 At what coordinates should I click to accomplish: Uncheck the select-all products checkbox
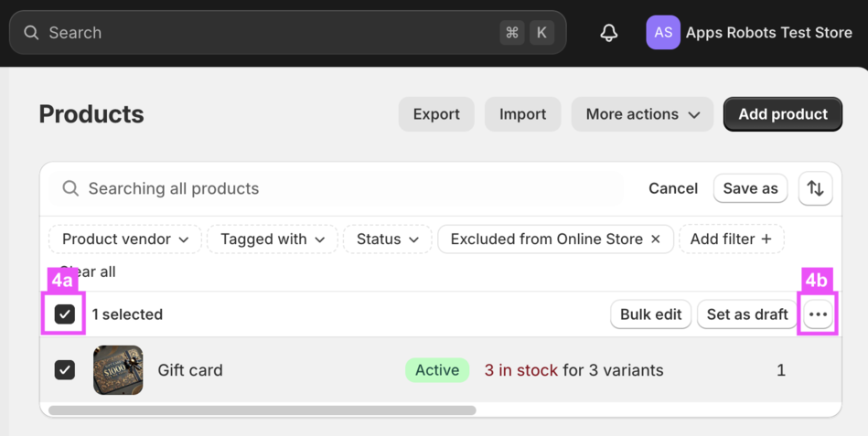coord(65,314)
